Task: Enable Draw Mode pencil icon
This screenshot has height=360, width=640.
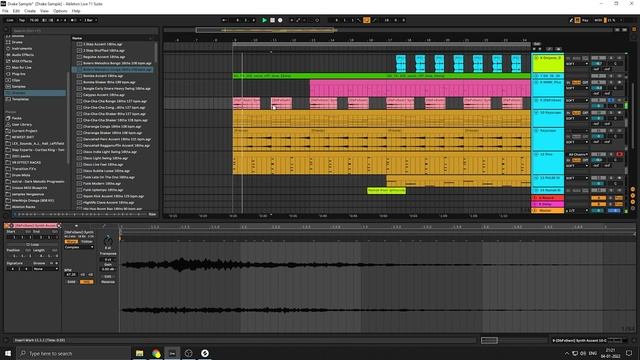Action: click(x=571, y=20)
